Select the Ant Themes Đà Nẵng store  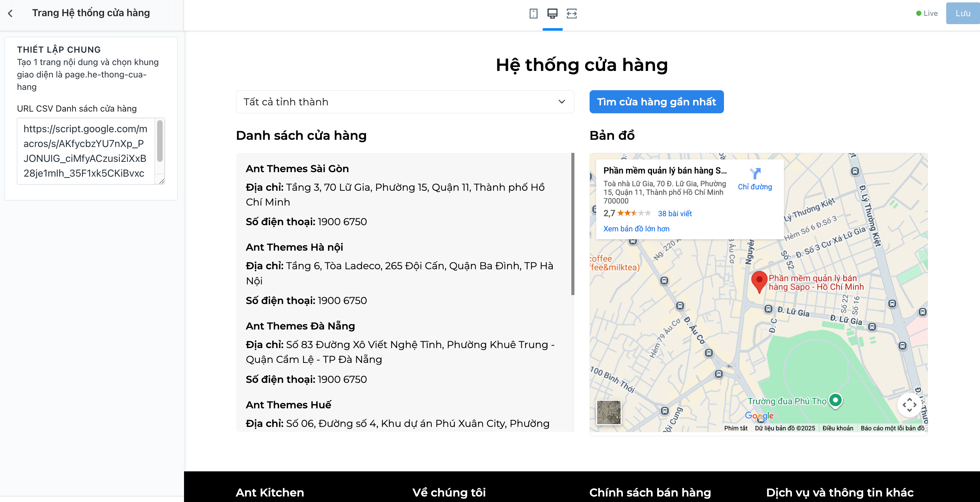point(300,326)
